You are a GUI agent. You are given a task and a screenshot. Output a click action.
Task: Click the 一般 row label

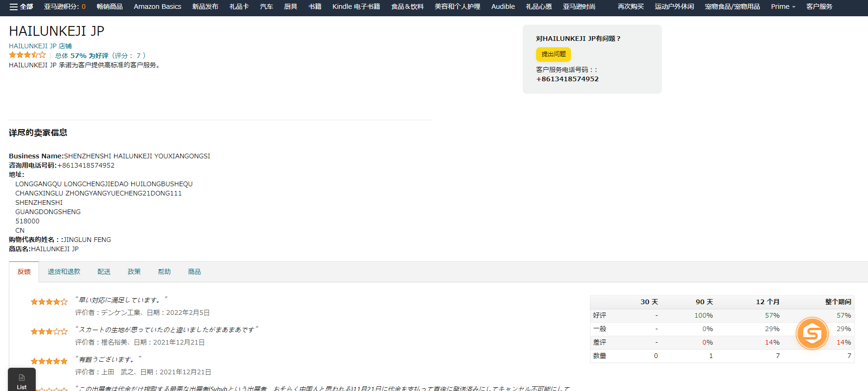point(600,329)
